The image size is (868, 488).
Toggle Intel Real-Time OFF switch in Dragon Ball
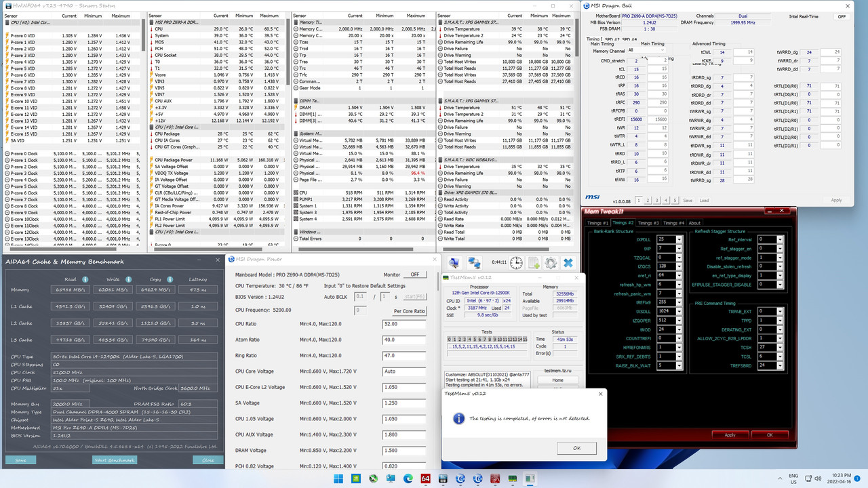coord(842,16)
